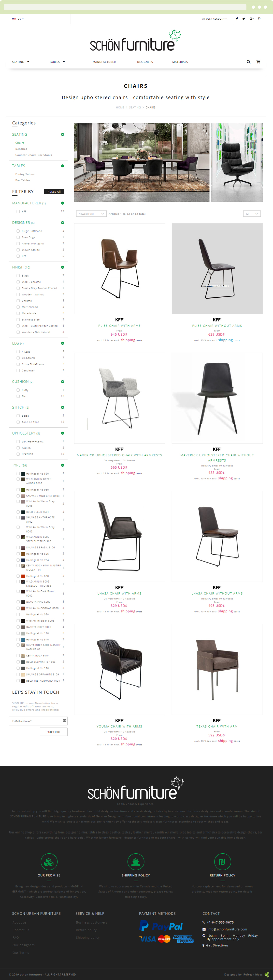Open the MANUFACTURER menu item
The image size is (273, 980).
click(104, 62)
